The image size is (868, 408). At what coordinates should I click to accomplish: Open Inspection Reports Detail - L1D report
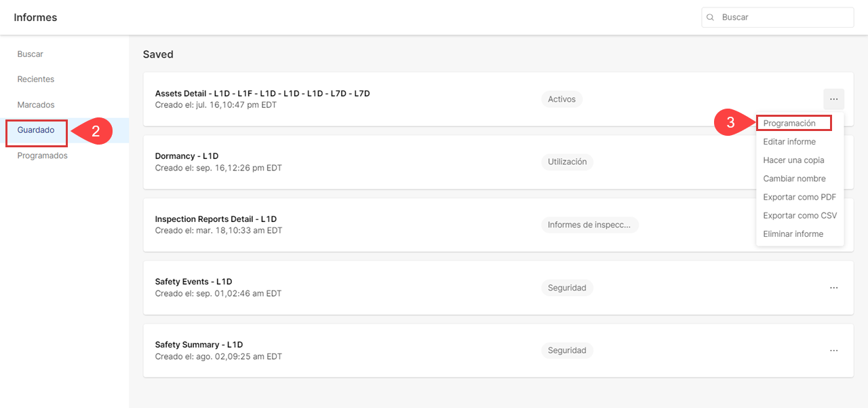216,219
